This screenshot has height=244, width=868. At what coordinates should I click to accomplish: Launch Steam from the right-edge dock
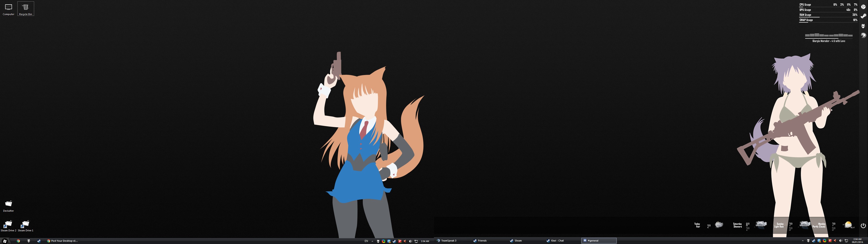[x=863, y=16]
